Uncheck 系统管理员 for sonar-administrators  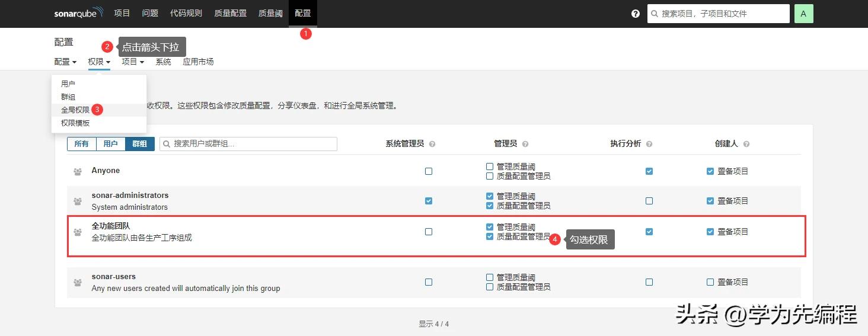(x=429, y=201)
